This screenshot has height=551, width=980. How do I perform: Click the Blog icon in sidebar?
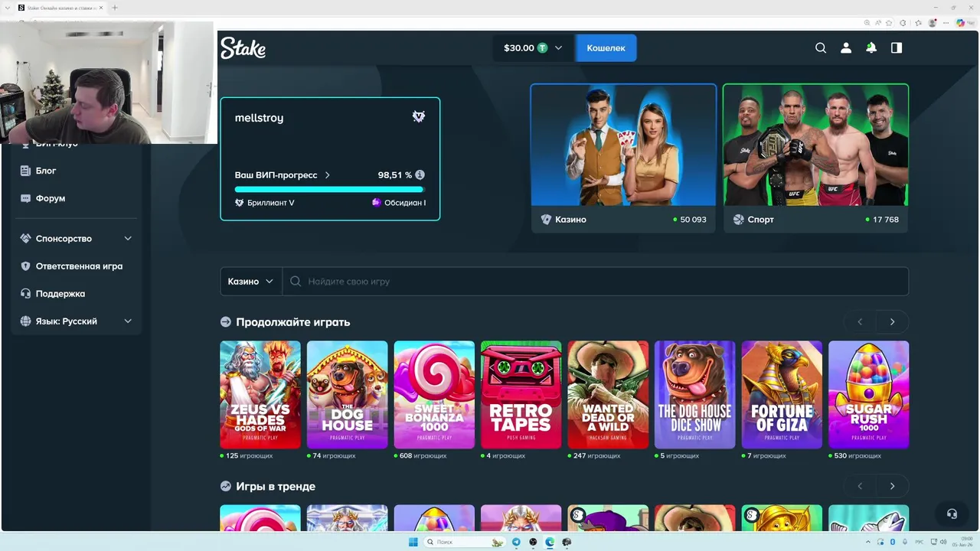25,171
